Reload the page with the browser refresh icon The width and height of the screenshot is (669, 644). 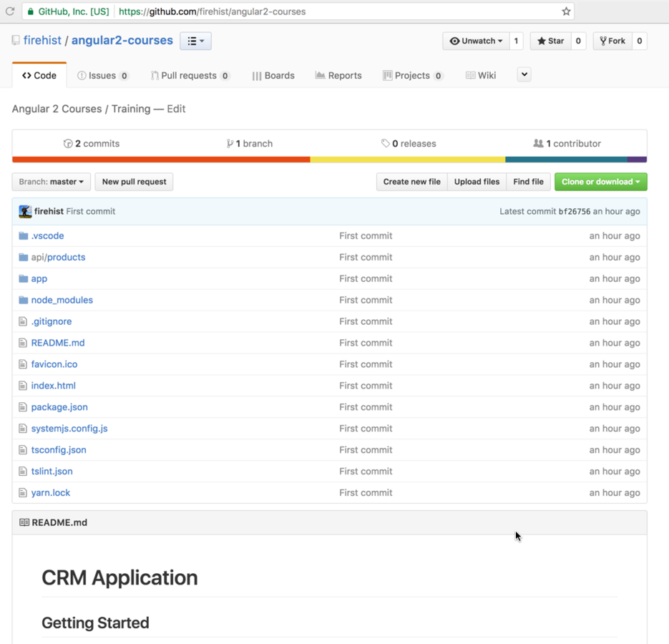coord(10,11)
